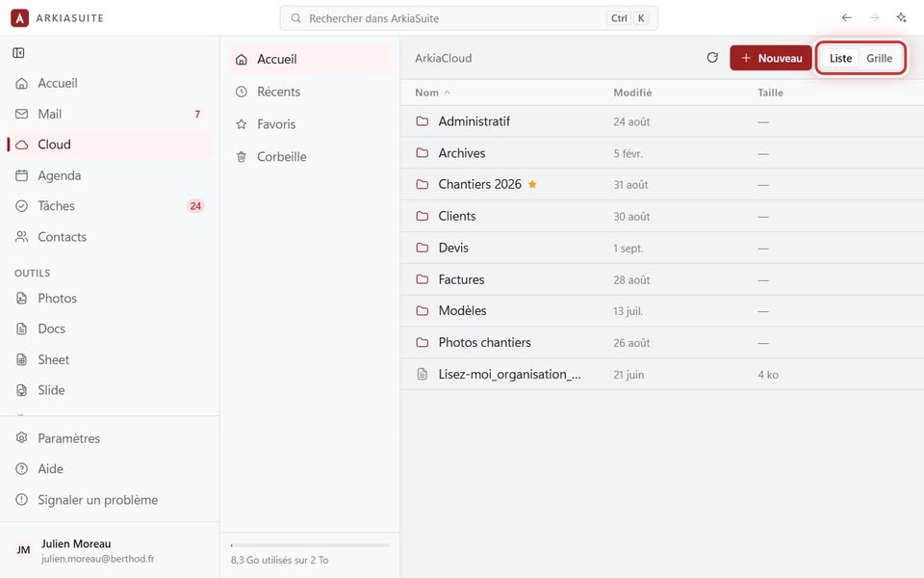Go back with the left arrow icon
This screenshot has width=924, height=578.
847,17
